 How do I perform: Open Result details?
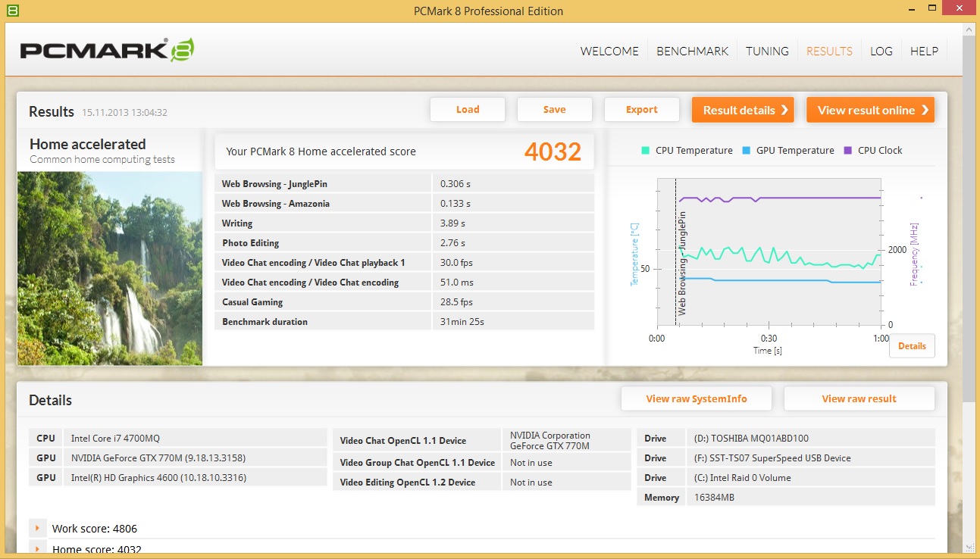point(743,110)
